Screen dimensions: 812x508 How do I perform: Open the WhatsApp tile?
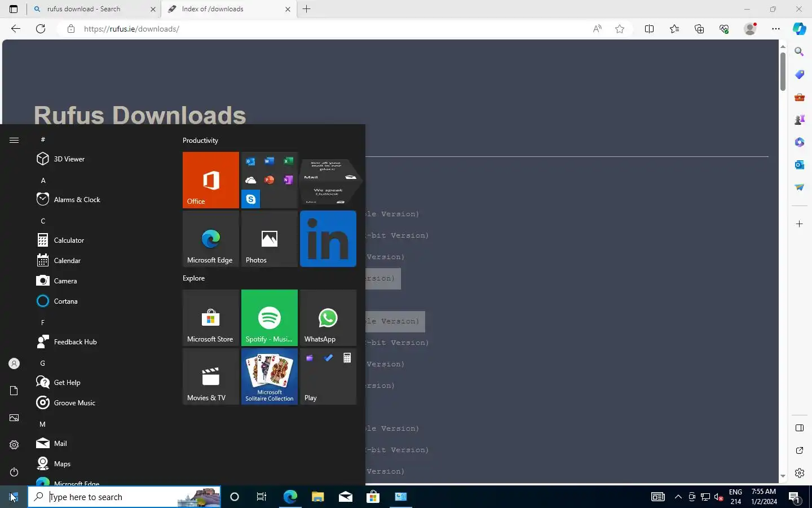328,318
